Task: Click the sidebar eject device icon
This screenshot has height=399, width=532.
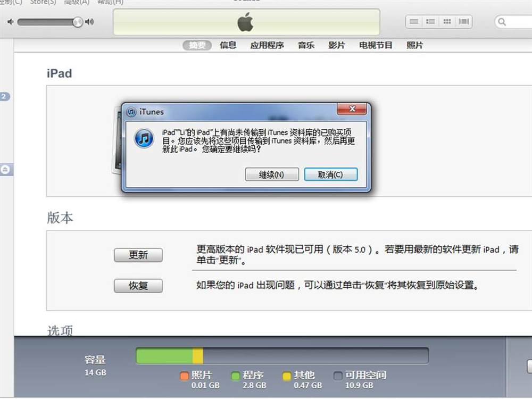Action: [x=5, y=169]
